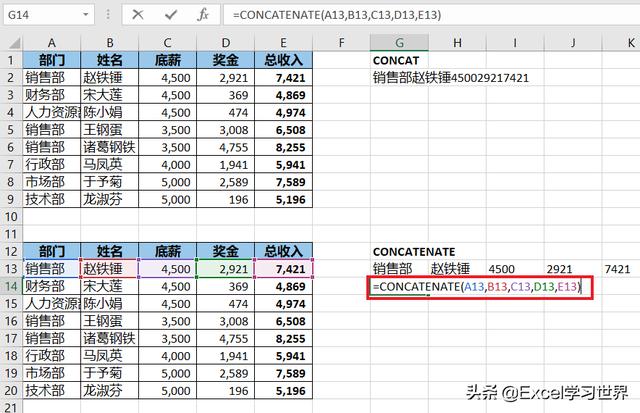Select cell B4 陈小娟
640x413 pixels.
click(x=110, y=112)
